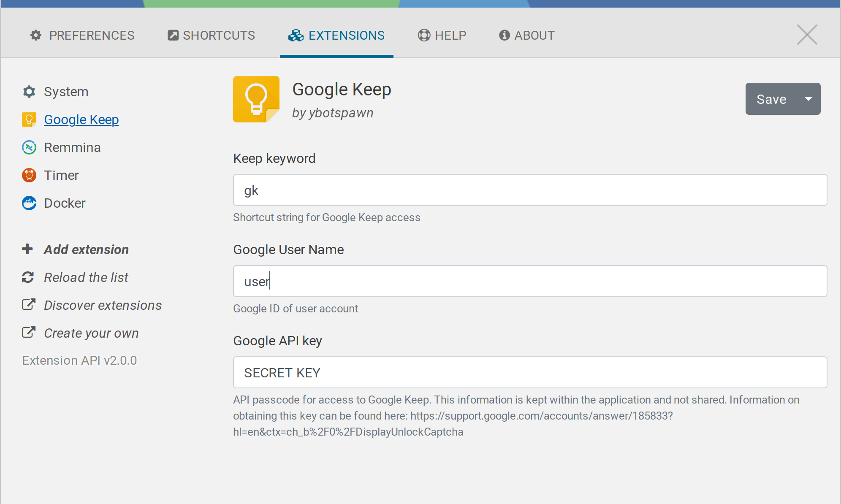Click the Docker whale icon
This screenshot has height=504, width=841.
[29, 203]
